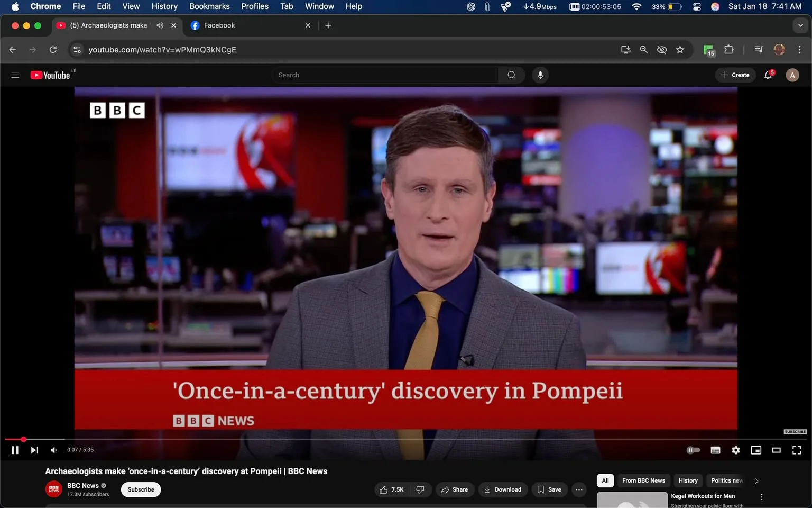Expand the YouTube hamburger menu
Image resolution: width=812 pixels, height=508 pixels.
15,75
